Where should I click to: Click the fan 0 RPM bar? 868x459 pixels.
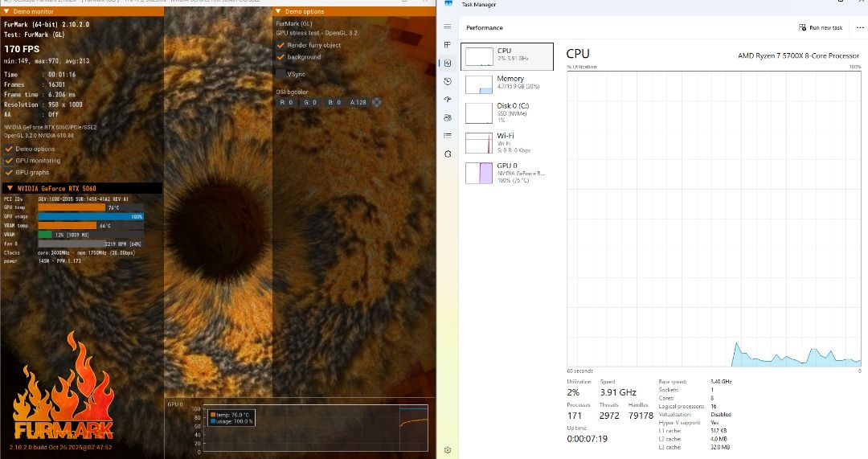click(x=91, y=244)
